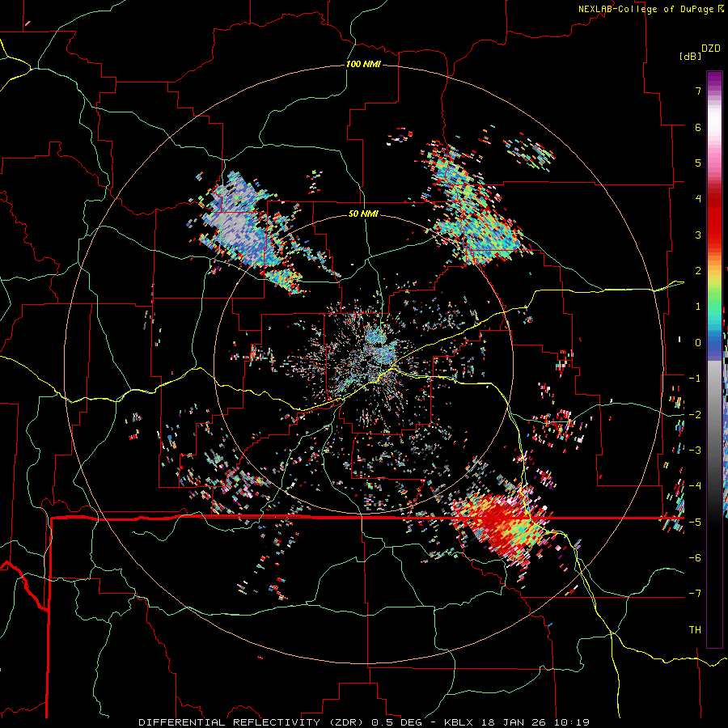This screenshot has height=728, width=728.
Task: Click the -6 dB scale label
Action: point(695,557)
